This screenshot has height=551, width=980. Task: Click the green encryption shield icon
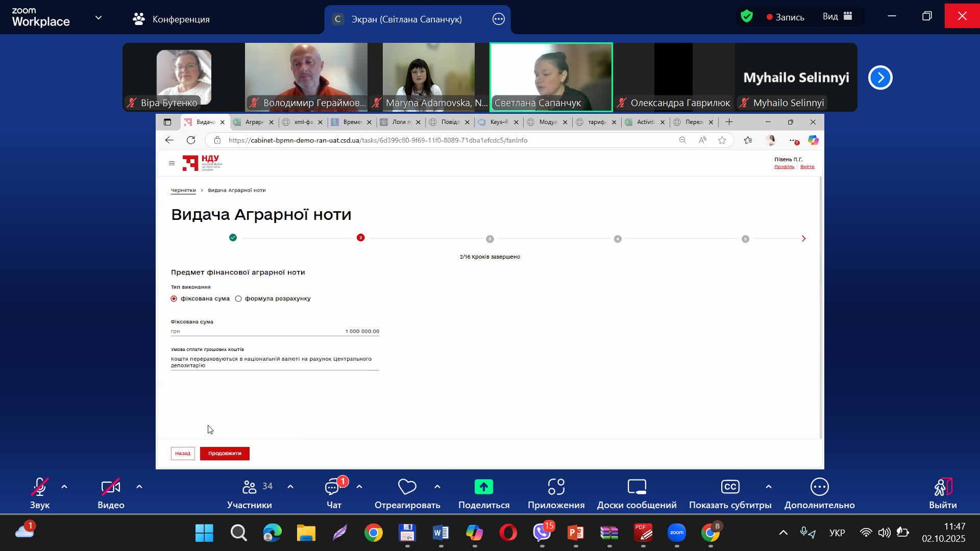747,17
